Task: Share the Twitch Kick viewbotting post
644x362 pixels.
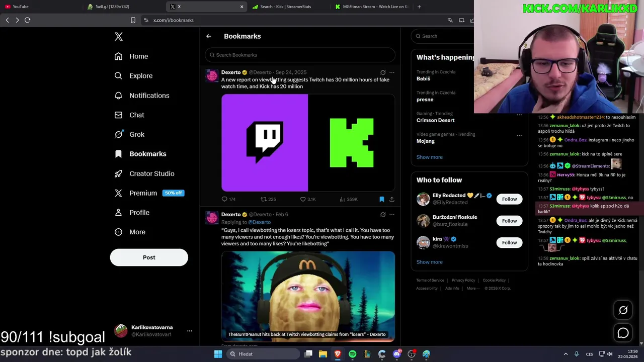Action: 392,199
